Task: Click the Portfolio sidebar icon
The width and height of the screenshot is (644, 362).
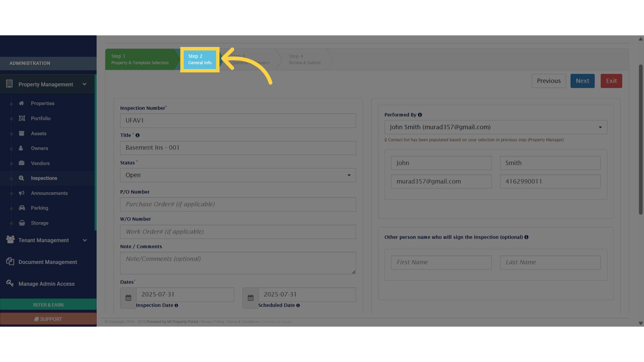Action: [x=22, y=118]
